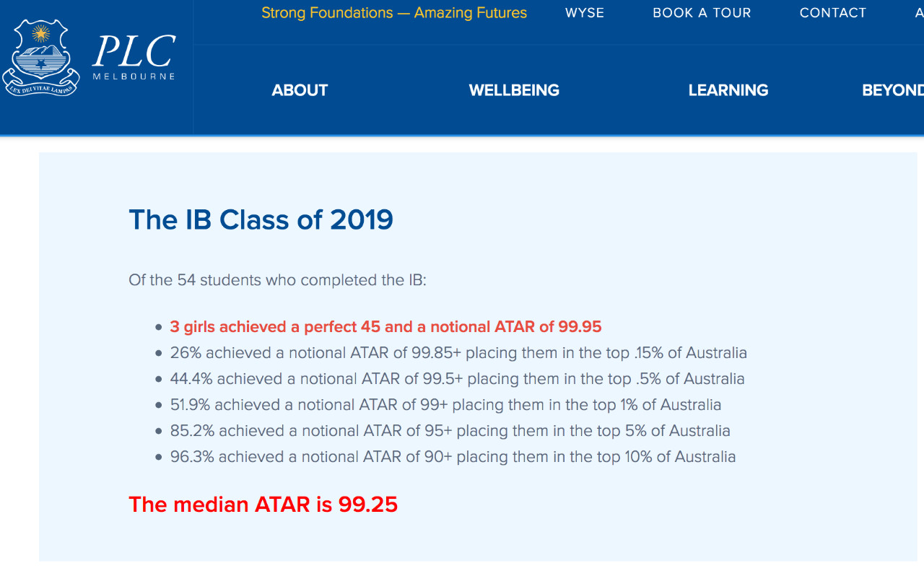Select the 26% notional ATAR bullet
The height and width of the screenshot is (584, 924).
[x=458, y=353]
